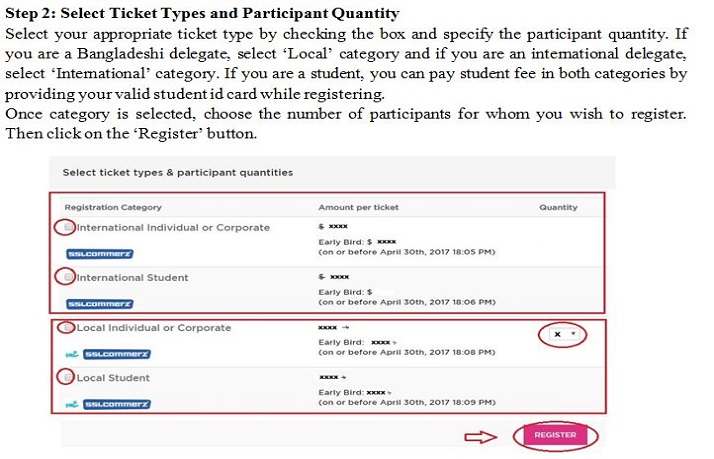Click SSLCommerz logo under Local Student
The width and height of the screenshot is (714, 459).
116,403
